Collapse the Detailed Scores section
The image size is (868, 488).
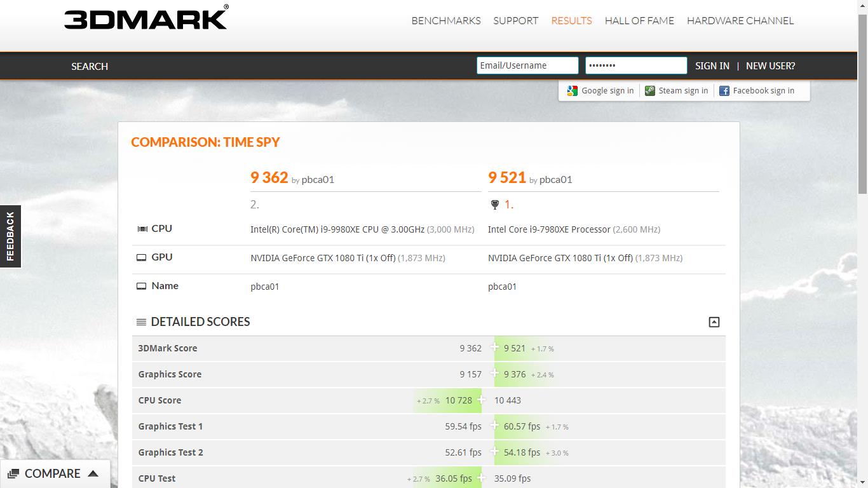(714, 322)
